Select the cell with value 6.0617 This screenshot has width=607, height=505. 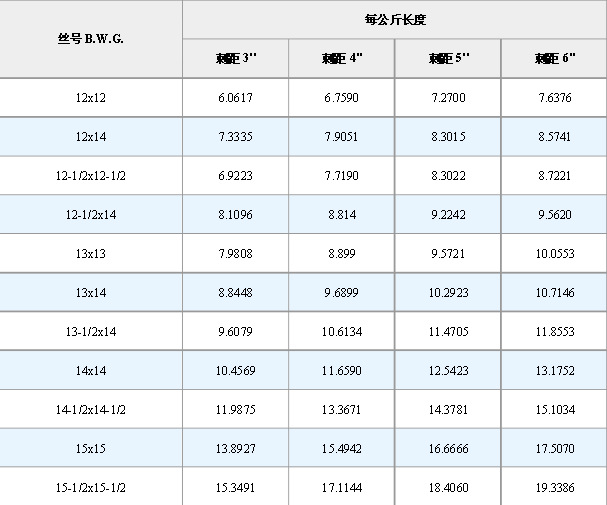pos(235,97)
